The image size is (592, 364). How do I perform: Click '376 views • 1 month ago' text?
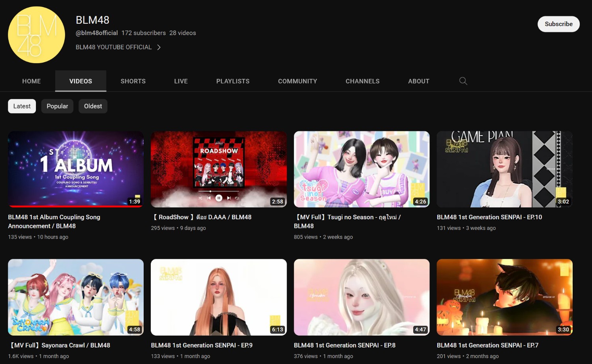[324, 356]
